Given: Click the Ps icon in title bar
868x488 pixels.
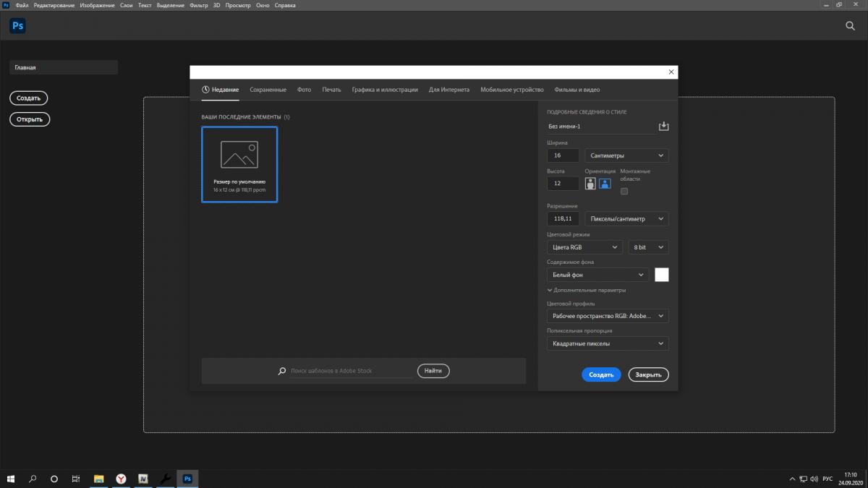Looking at the screenshot, I should (6, 5).
